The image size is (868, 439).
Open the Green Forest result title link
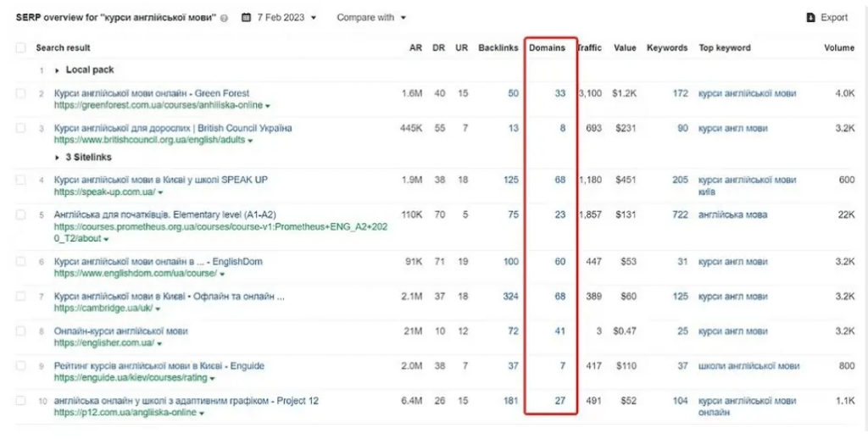[152, 93]
